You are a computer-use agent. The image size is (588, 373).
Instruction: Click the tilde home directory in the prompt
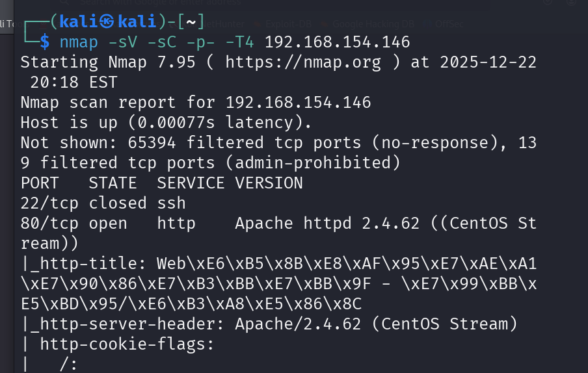(x=191, y=21)
